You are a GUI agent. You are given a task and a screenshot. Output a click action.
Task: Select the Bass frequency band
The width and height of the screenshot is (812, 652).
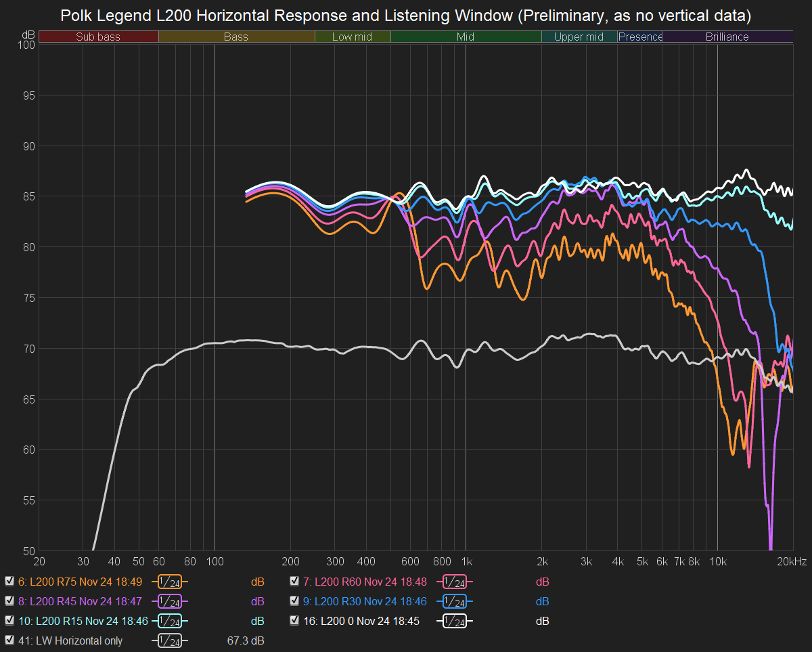click(236, 37)
